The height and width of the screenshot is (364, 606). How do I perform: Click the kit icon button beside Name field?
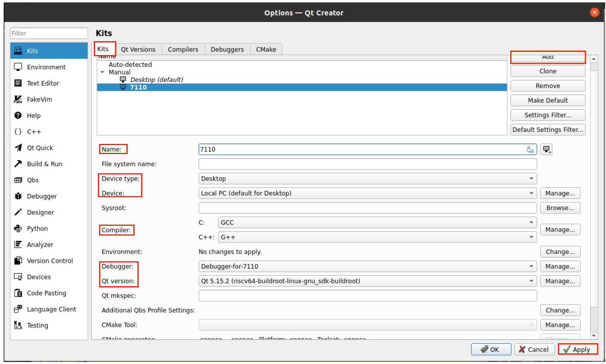[x=546, y=150]
